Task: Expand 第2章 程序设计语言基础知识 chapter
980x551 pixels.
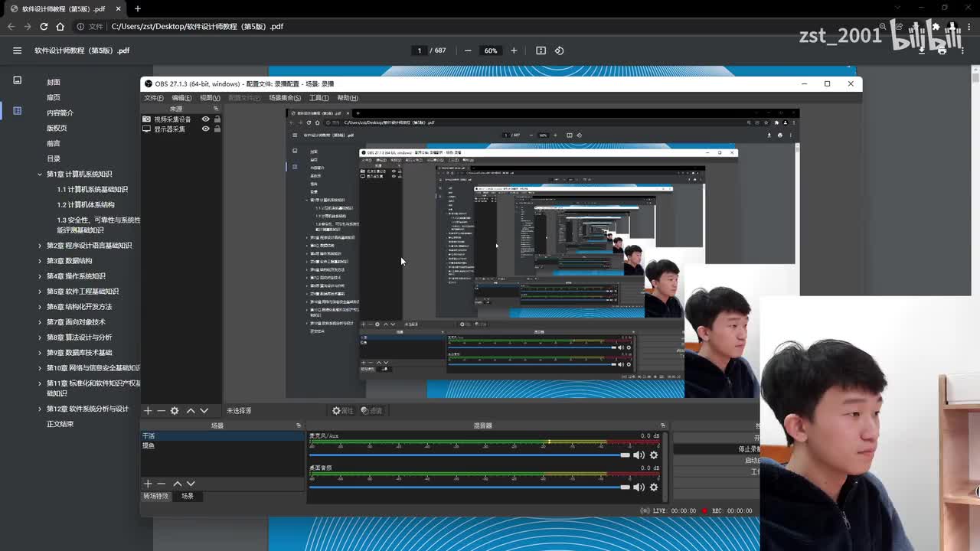Action: [x=40, y=246]
